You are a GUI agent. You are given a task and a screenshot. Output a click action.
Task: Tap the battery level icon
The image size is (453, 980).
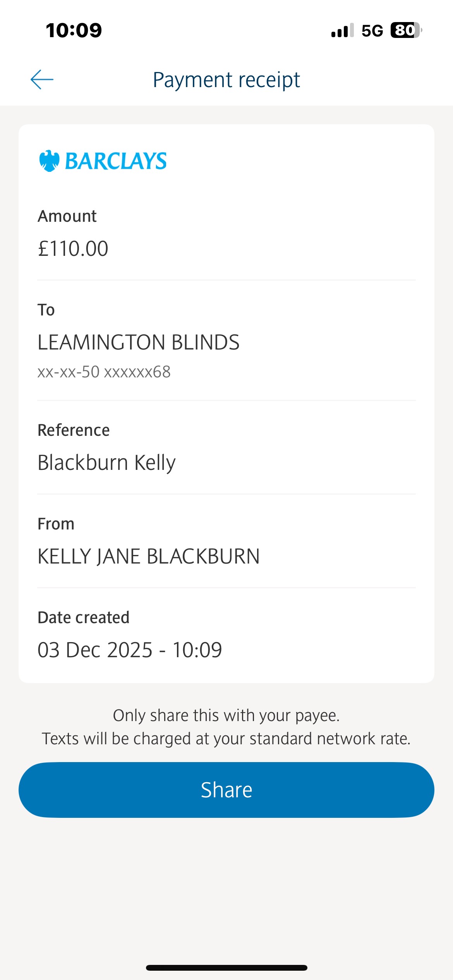click(x=405, y=30)
